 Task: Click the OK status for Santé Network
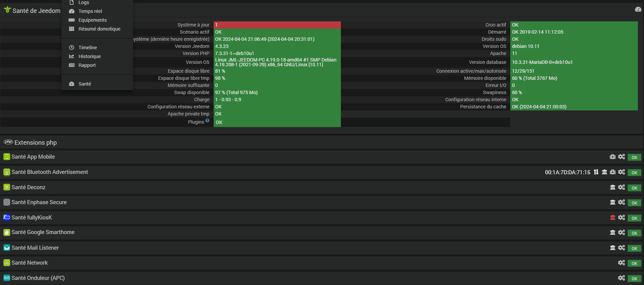634,263
